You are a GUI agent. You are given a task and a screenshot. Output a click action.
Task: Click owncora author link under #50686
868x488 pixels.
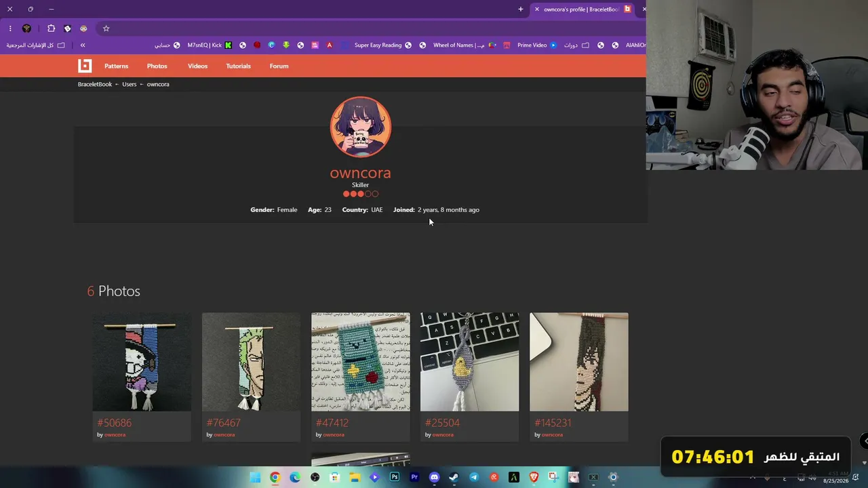point(115,434)
